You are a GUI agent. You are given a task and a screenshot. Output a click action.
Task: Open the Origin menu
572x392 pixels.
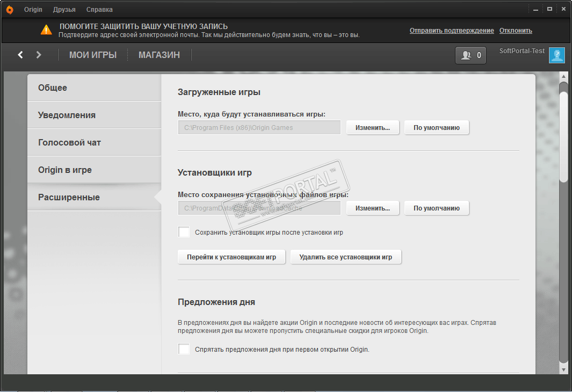33,10
